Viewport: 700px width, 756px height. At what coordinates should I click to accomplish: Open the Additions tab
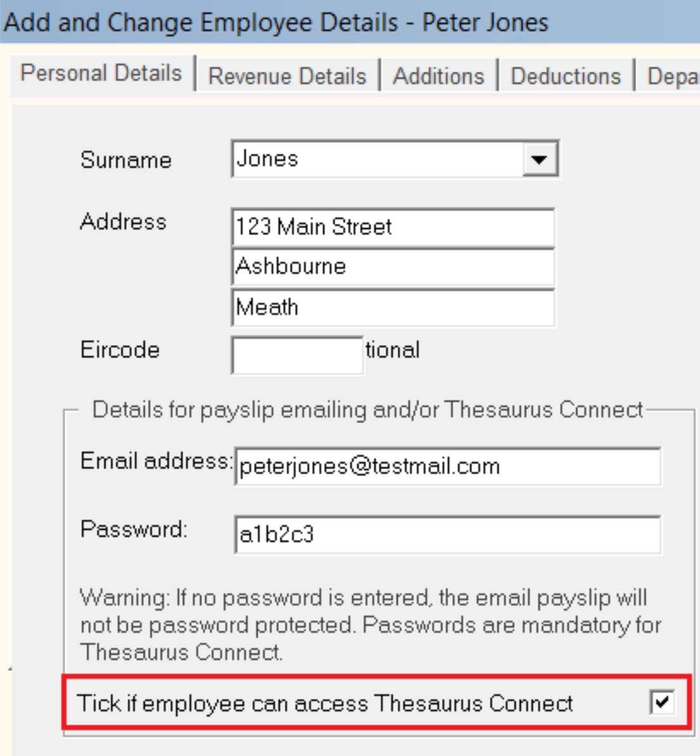click(x=439, y=76)
